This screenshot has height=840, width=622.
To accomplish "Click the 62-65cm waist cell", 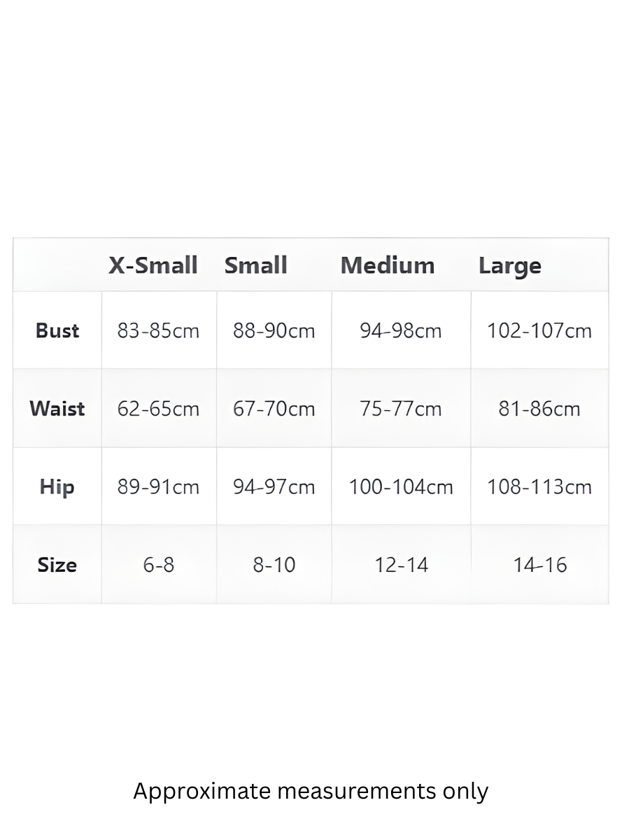I will tap(158, 408).
